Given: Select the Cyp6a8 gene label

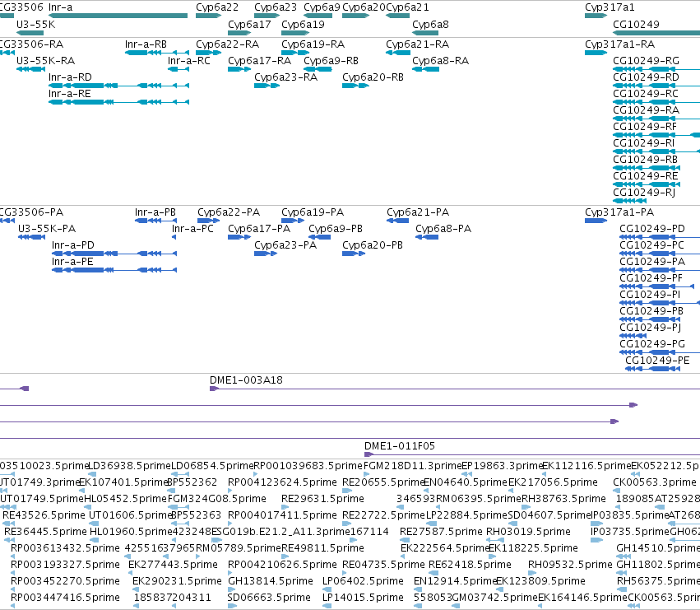Looking at the screenshot, I should pos(430,24).
